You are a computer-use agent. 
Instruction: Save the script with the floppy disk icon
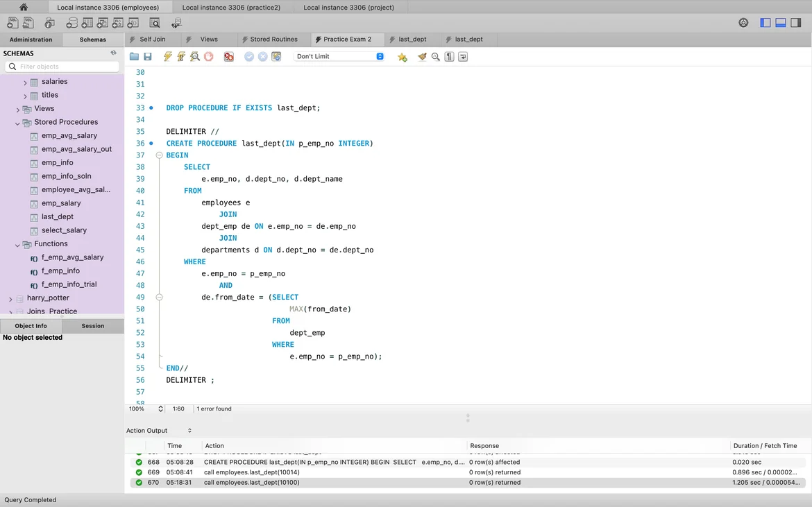pyautogui.click(x=147, y=57)
